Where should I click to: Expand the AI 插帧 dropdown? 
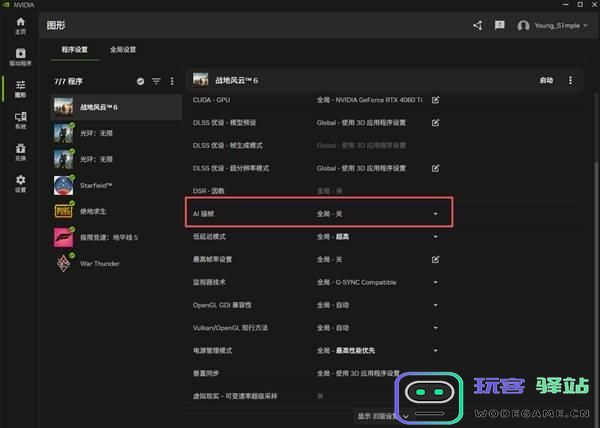[435, 214]
